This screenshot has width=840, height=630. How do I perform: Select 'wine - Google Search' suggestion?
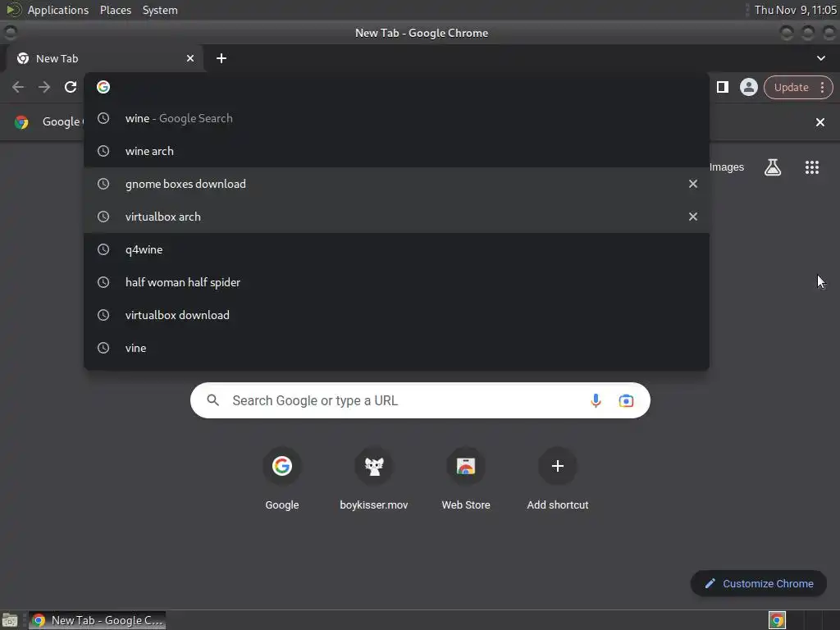[396, 118]
